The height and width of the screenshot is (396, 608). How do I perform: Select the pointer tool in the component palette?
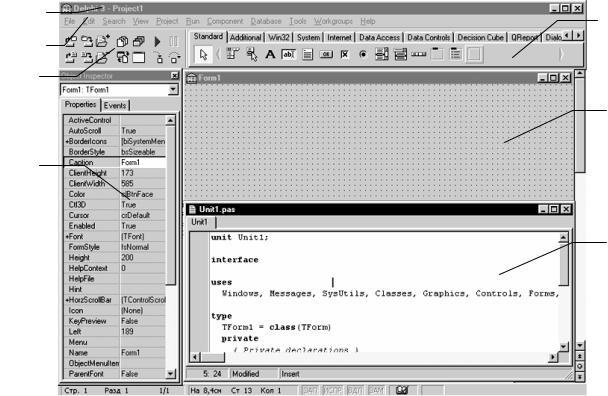(x=203, y=54)
